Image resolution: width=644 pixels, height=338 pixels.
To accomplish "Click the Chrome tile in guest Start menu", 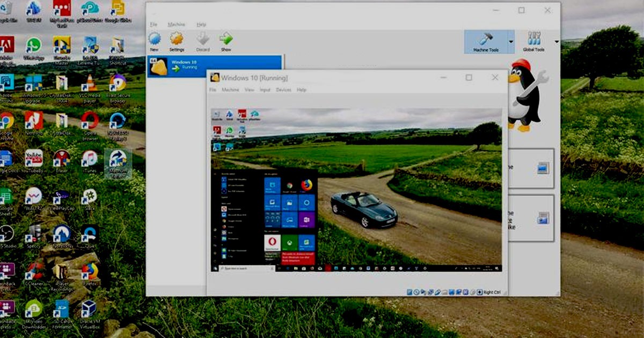I will [x=289, y=186].
